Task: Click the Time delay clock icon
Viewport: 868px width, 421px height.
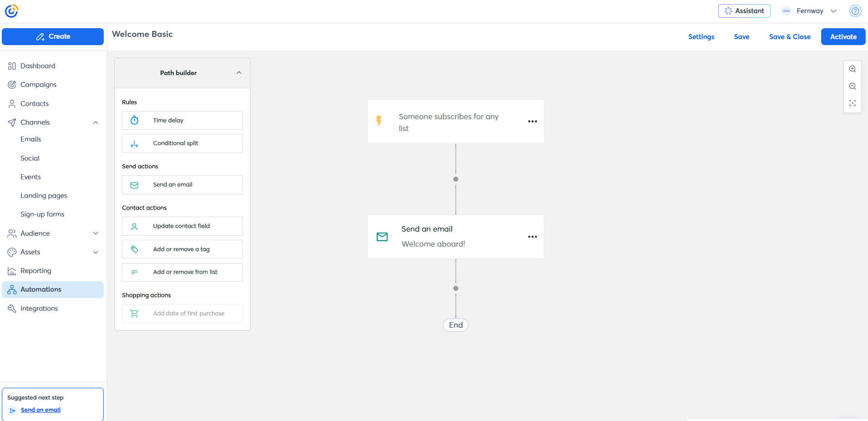Action: click(x=134, y=120)
